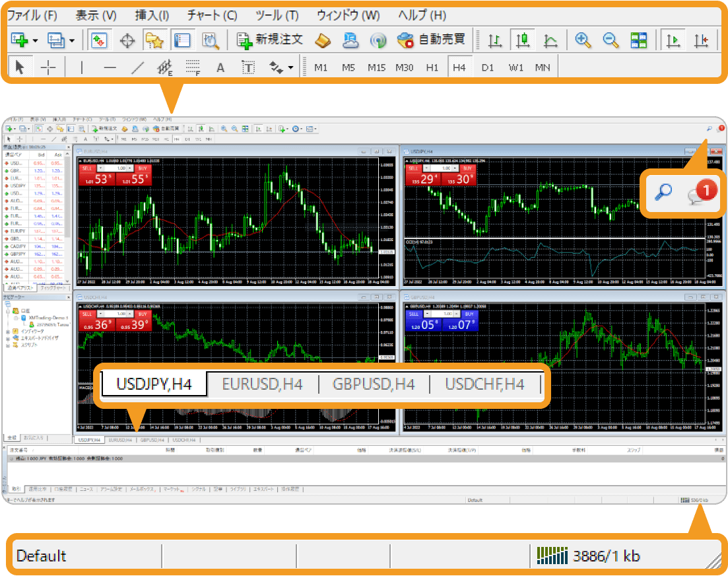Expand スクリプト node in Navigator tree
This screenshot has height=576, width=728.
pos(7,345)
